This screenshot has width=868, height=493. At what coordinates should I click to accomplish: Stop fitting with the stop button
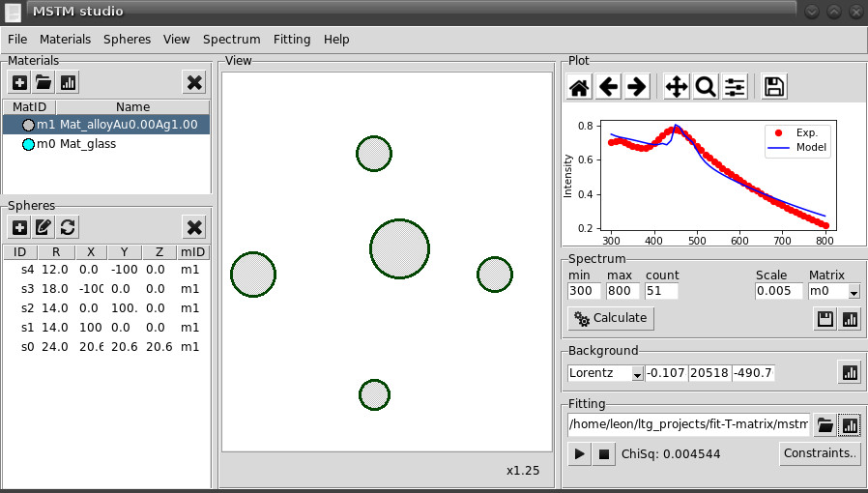(x=603, y=453)
